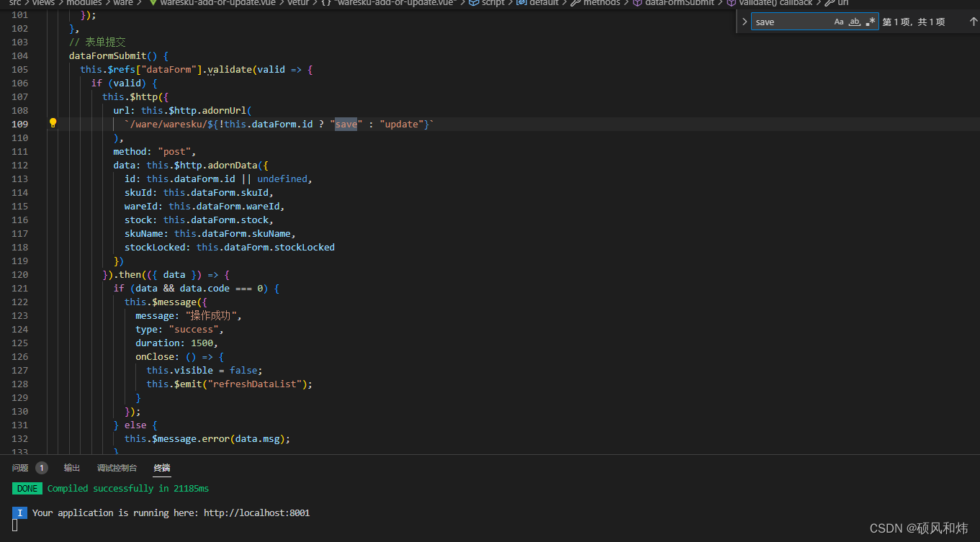Click the find result count "第1项，共1项"
The image size is (980, 542).
[914, 22]
